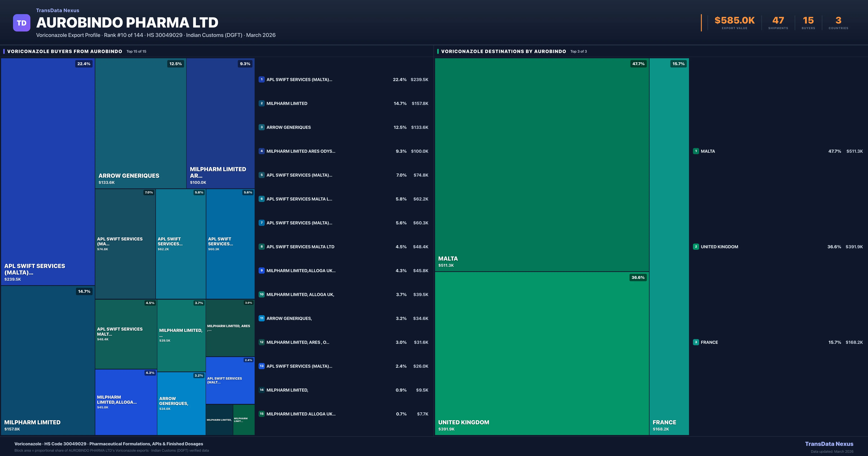Click rank badge 1 beside APL Swift Services

point(261,80)
